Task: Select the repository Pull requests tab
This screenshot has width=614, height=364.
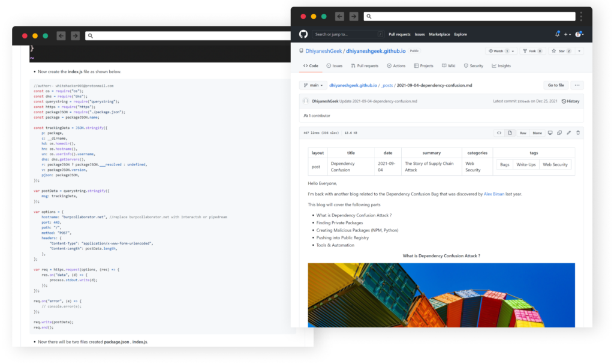Action: pos(365,66)
